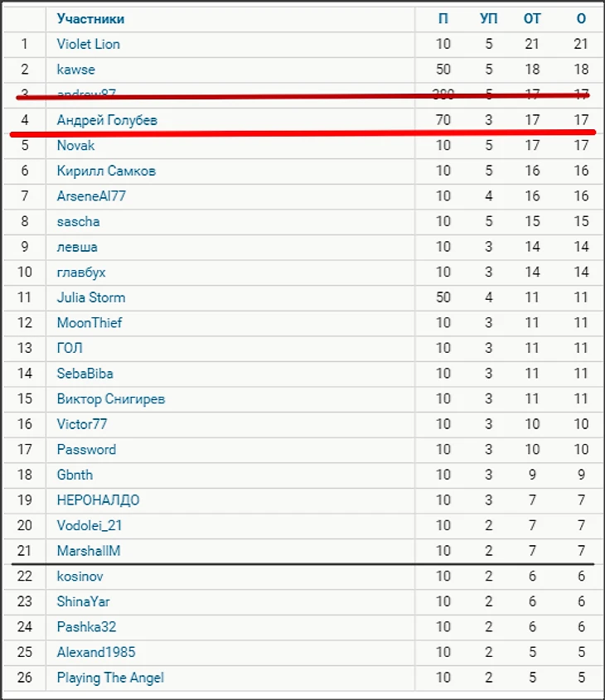Open kawse participant profile

coord(76,70)
